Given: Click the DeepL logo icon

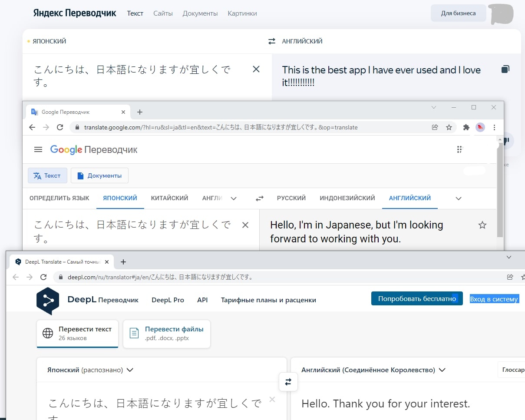Looking at the screenshot, I should click(48, 301).
